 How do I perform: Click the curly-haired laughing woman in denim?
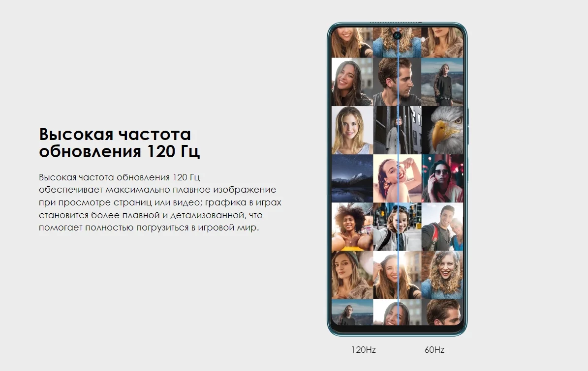coord(442,275)
